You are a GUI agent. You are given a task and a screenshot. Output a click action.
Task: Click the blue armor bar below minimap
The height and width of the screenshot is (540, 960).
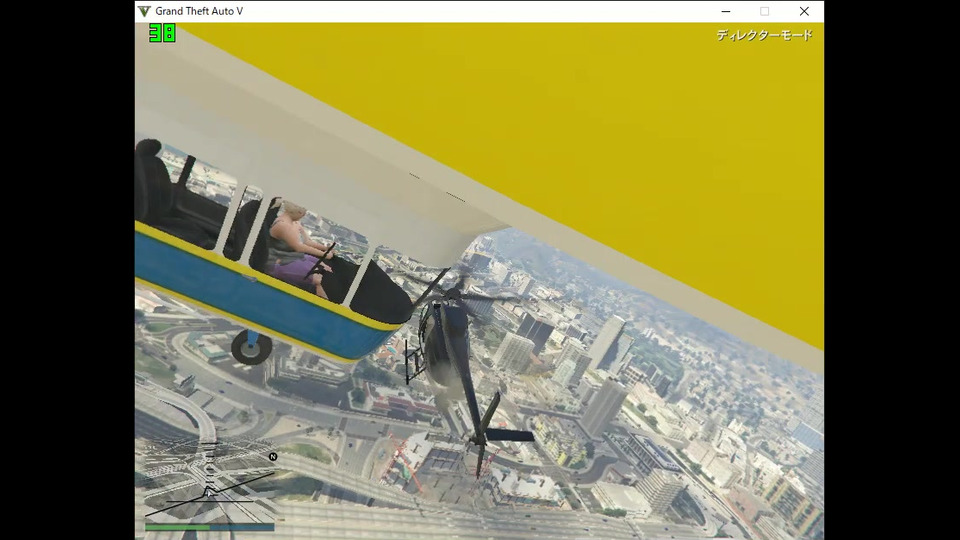242,527
